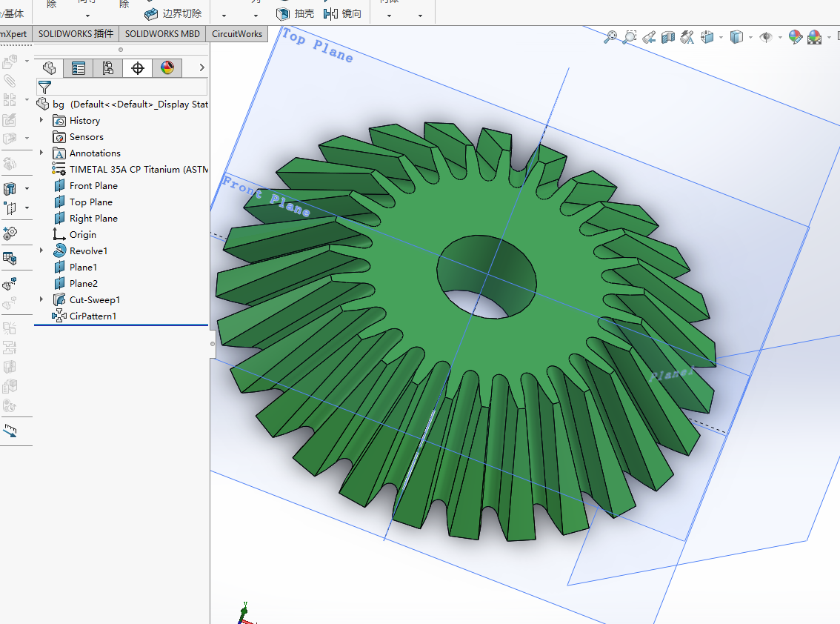Viewport: 840px width, 624px height.
Task: Switch to the DimXpertManager crosshair tab
Action: coord(137,68)
